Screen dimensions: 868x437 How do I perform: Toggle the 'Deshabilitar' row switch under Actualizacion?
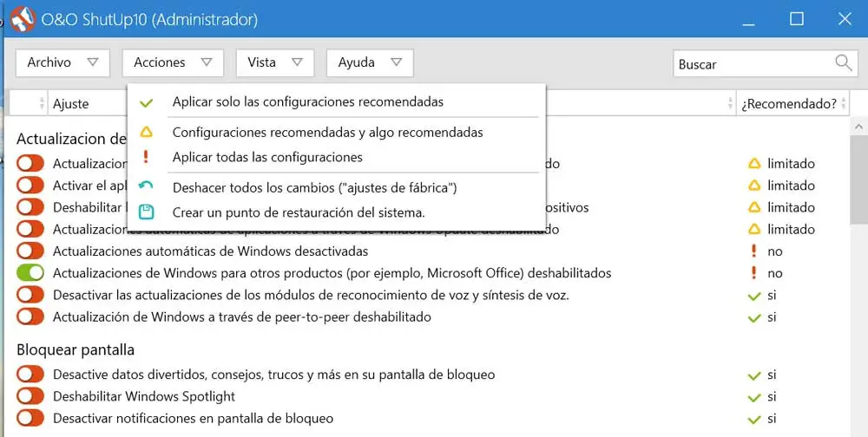click(x=30, y=207)
